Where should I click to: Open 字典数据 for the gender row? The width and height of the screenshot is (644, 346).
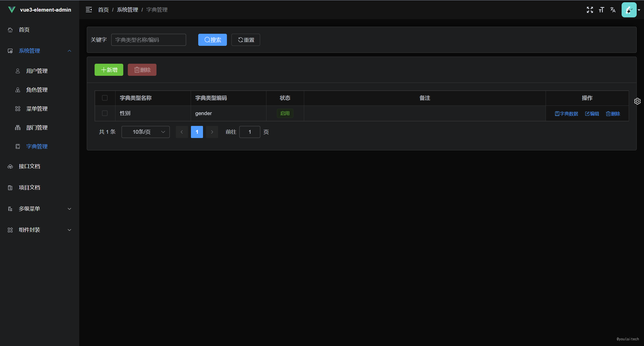point(566,114)
